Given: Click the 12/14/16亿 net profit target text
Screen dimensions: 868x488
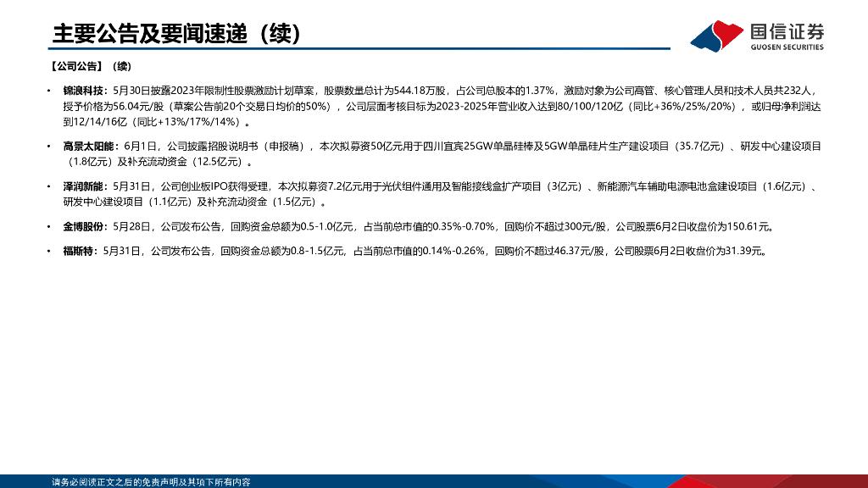Looking at the screenshot, I should (101, 122).
